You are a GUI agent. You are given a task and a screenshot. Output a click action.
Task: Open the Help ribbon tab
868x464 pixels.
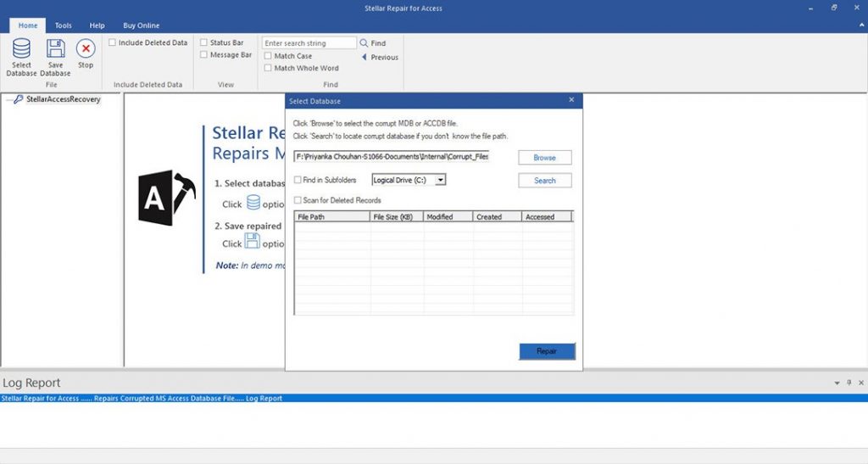tap(97, 25)
